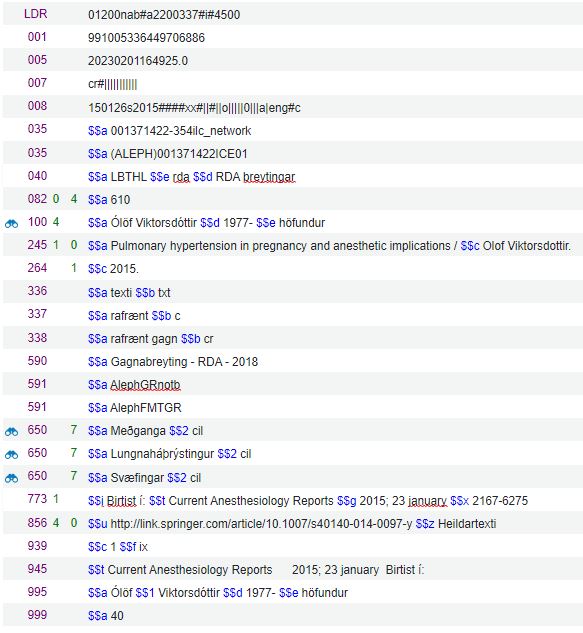
Task: Click second indicator 0 of field 245
Action: pos(74,245)
